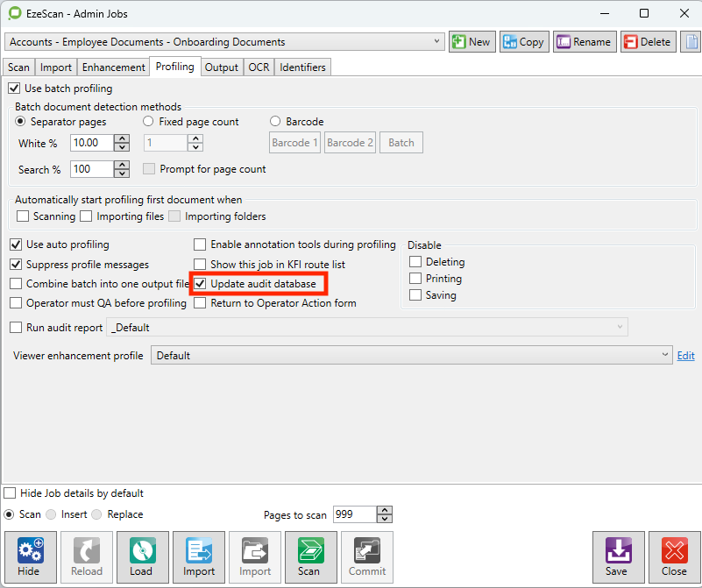Enable Combine batch into one output file

coord(16,284)
